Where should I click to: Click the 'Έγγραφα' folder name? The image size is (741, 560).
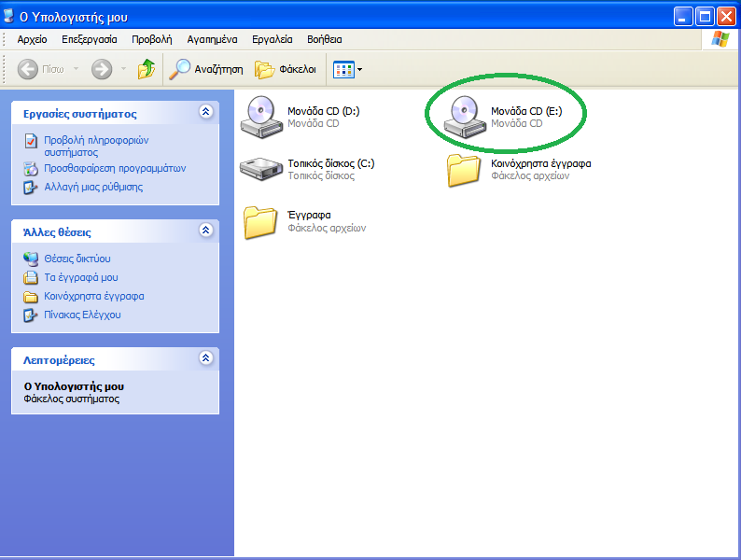pyautogui.click(x=309, y=215)
